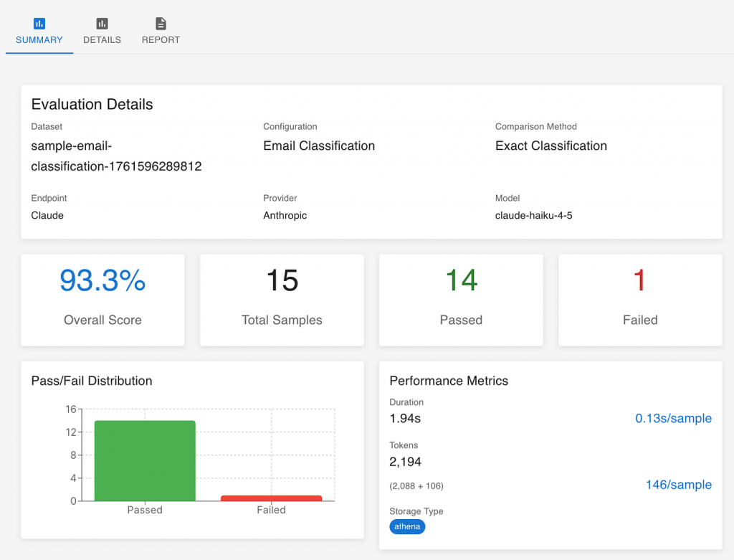Image resolution: width=734 pixels, height=560 pixels.
Task: Select the Summary tab label
Action: pos(39,40)
